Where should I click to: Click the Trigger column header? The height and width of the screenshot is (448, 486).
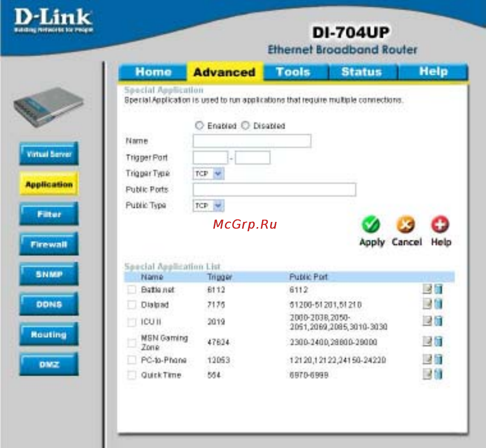(x=220, y=277)
